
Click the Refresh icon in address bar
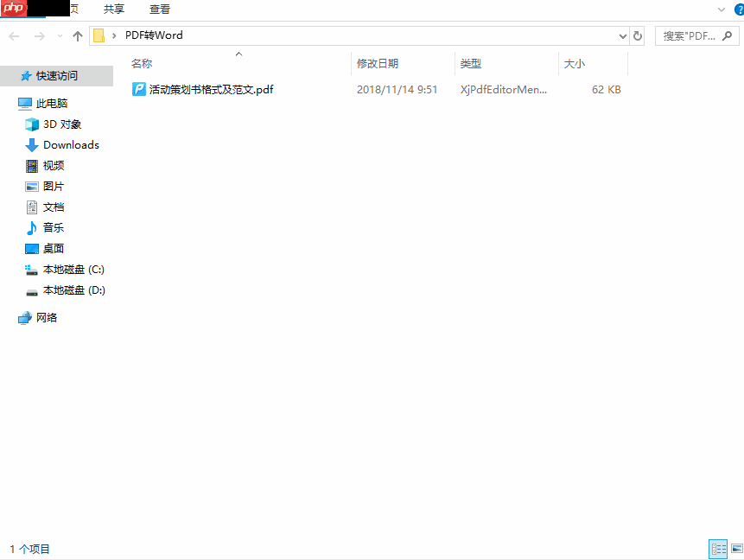point(638,35)
